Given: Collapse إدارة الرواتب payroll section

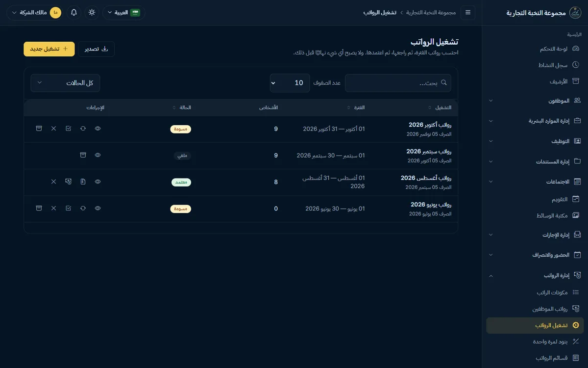Looking at the screenshot, I should pos(535,276).
